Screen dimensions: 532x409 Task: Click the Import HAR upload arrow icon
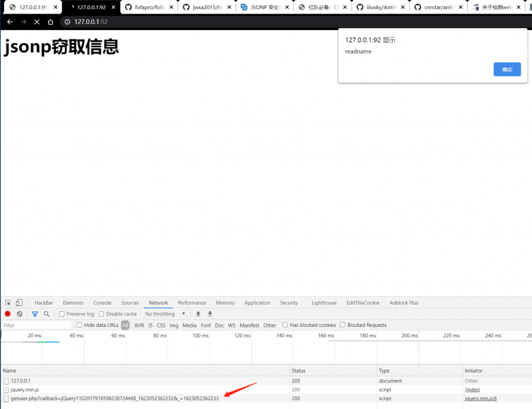point(198,314)
